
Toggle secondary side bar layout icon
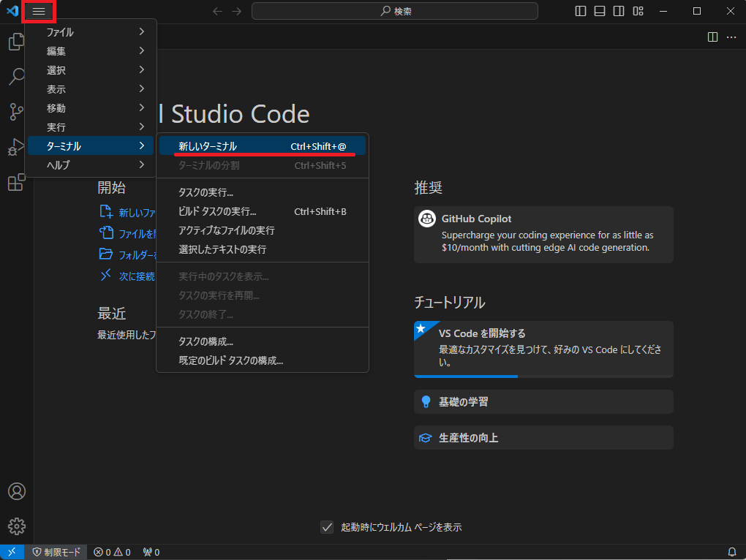pos(619,11)
